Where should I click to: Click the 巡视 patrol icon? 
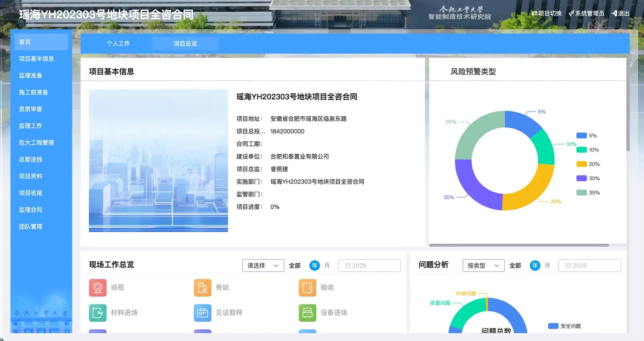tap(98, 287)
